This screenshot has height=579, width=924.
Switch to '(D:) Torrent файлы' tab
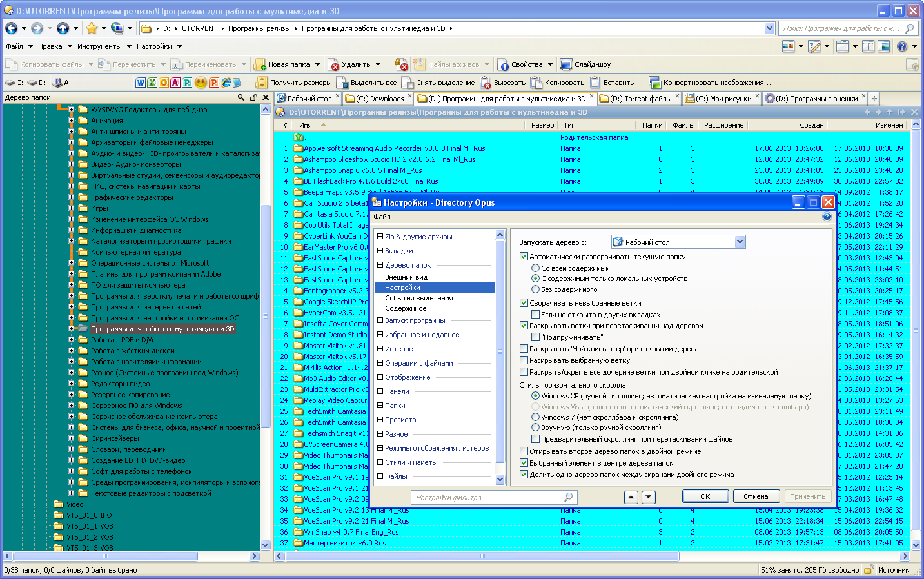pyautogui.click(x=640, y=99)
